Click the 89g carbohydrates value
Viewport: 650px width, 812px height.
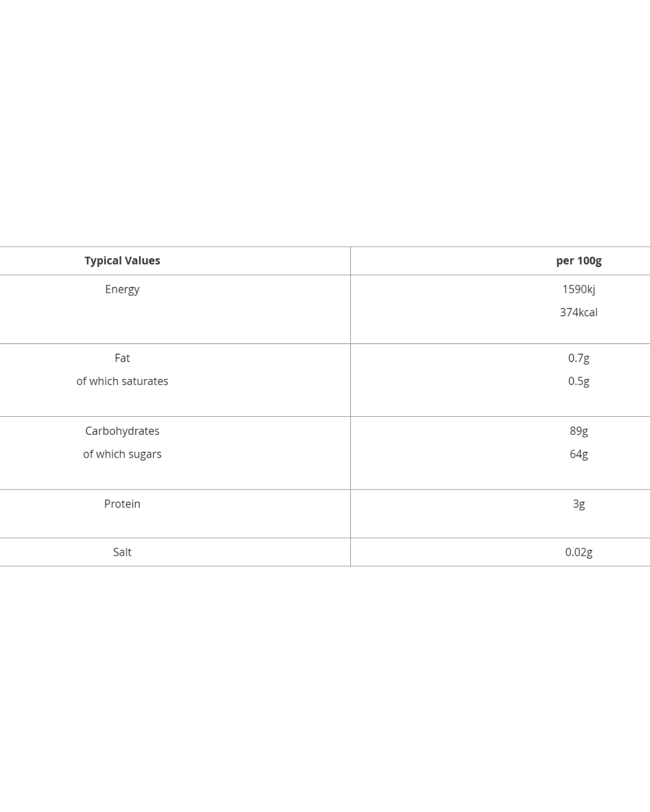point(578,431)
